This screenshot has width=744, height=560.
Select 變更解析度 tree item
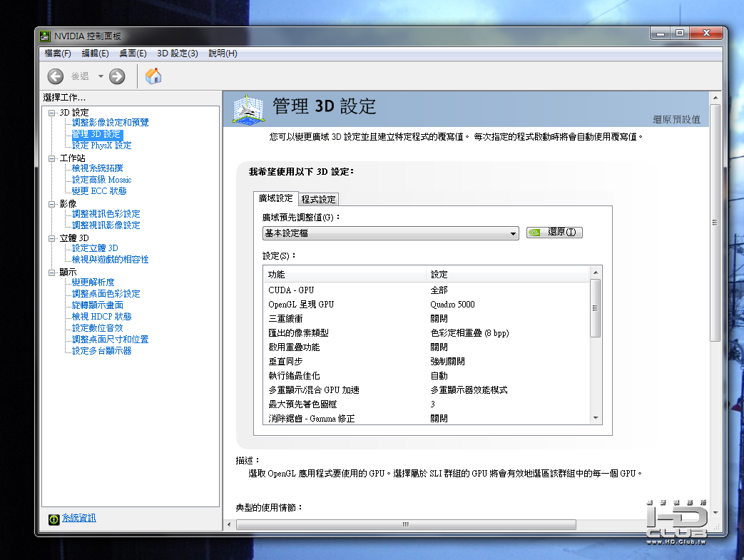(93, 282)
